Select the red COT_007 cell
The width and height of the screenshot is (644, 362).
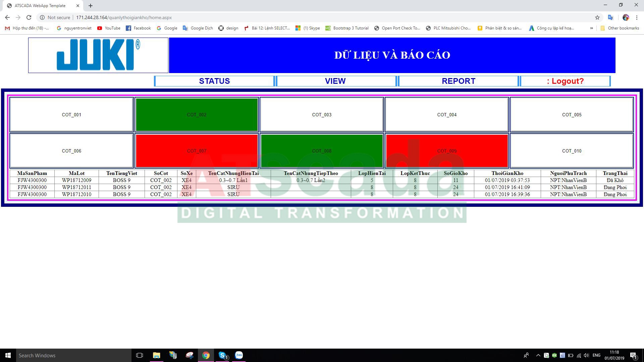[197, 151]
